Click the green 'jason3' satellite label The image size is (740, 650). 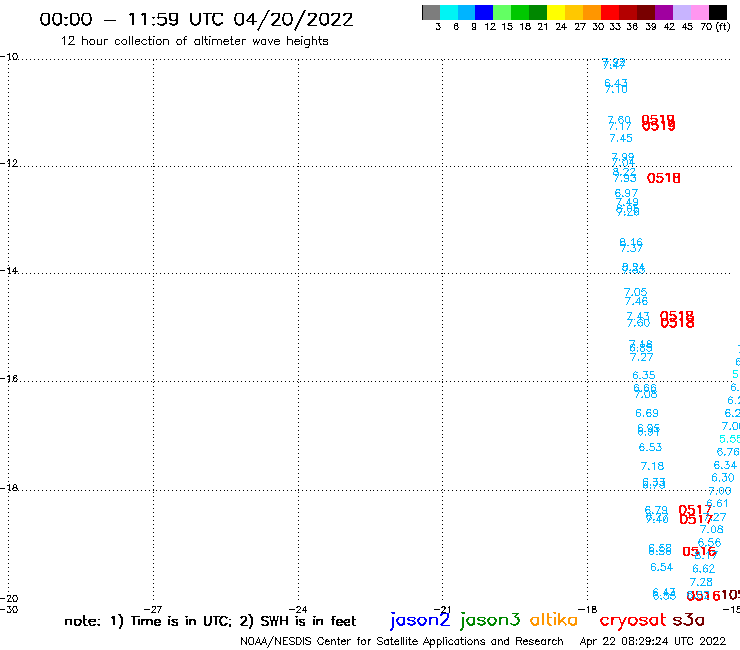pos(490,620)
